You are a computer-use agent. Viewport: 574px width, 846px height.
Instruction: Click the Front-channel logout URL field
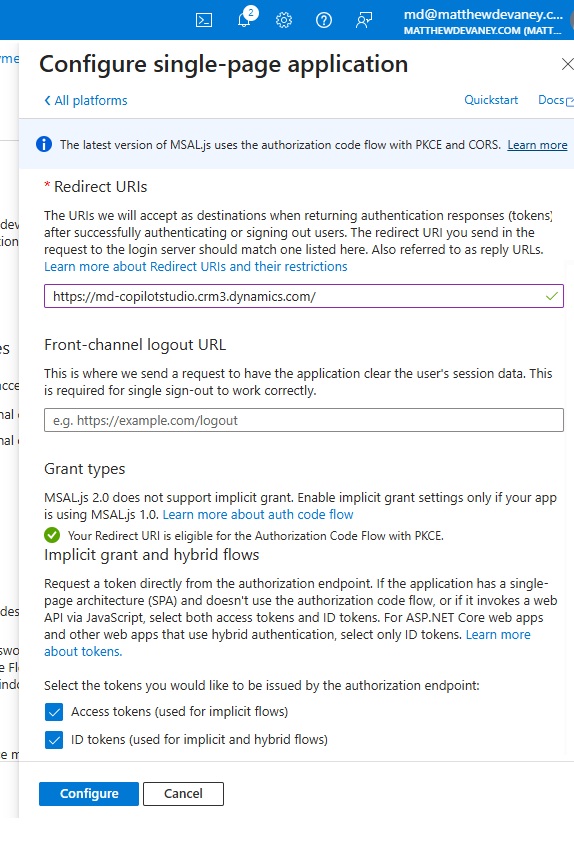point(304,420)
